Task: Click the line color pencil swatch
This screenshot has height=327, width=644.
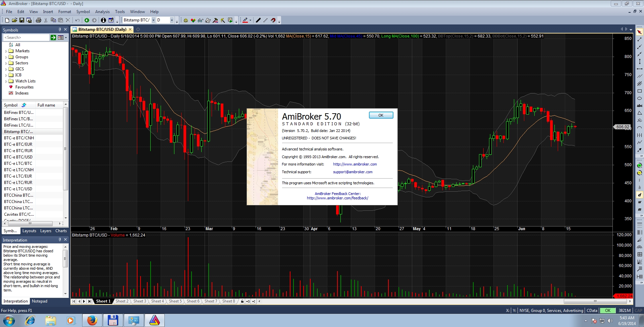Action: coord(245,20)
